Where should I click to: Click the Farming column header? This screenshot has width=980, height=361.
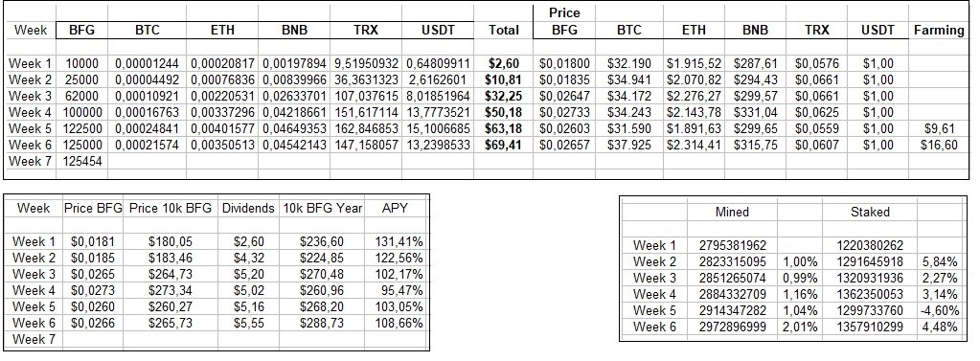click(938, 30)
